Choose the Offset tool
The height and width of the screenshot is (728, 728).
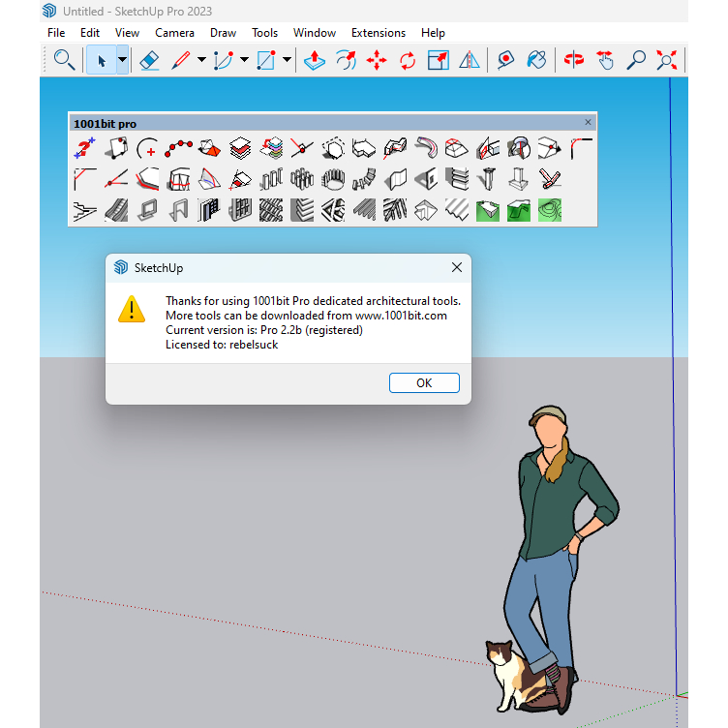pyautogui.click(x=346, y=60)
